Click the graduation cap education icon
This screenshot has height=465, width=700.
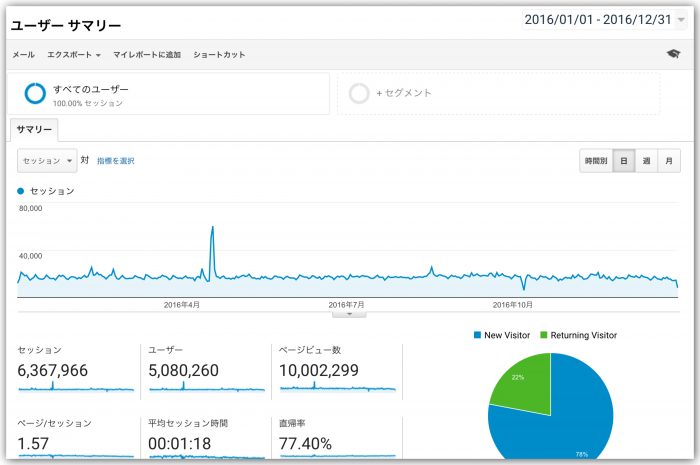673,54
